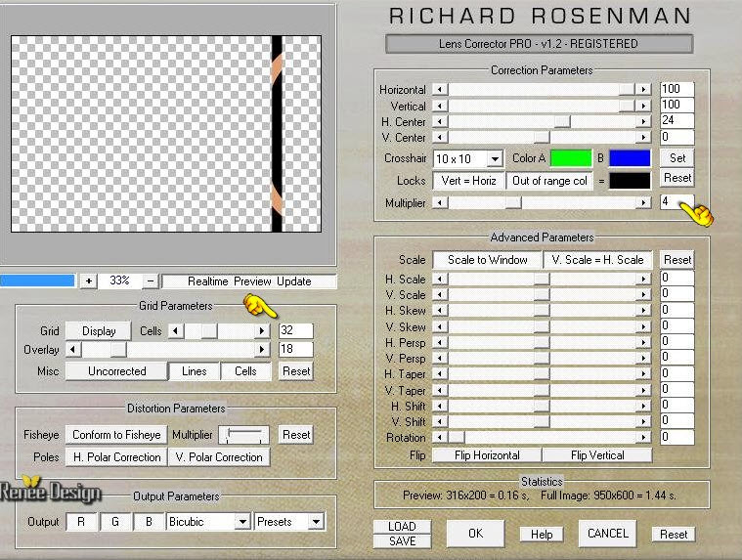
Task: Click the CANCEL button
Action: click(608, 534)
